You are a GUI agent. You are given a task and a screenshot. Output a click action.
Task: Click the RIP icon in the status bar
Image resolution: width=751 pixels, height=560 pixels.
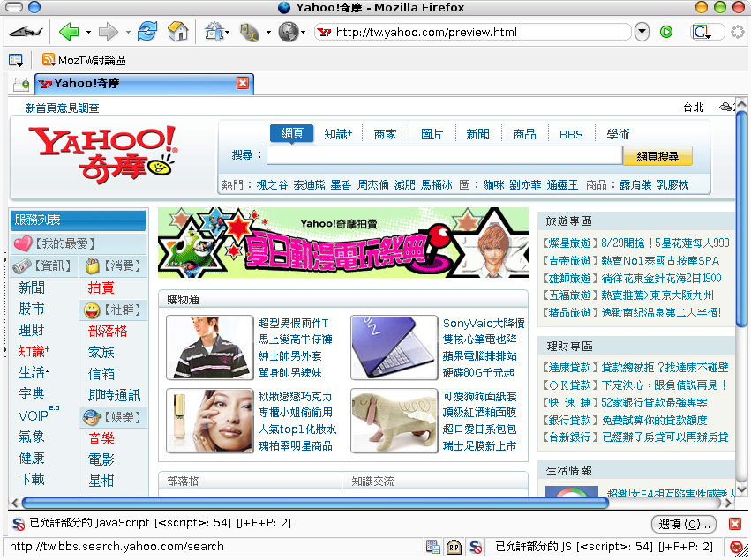[x=454, y=547]
